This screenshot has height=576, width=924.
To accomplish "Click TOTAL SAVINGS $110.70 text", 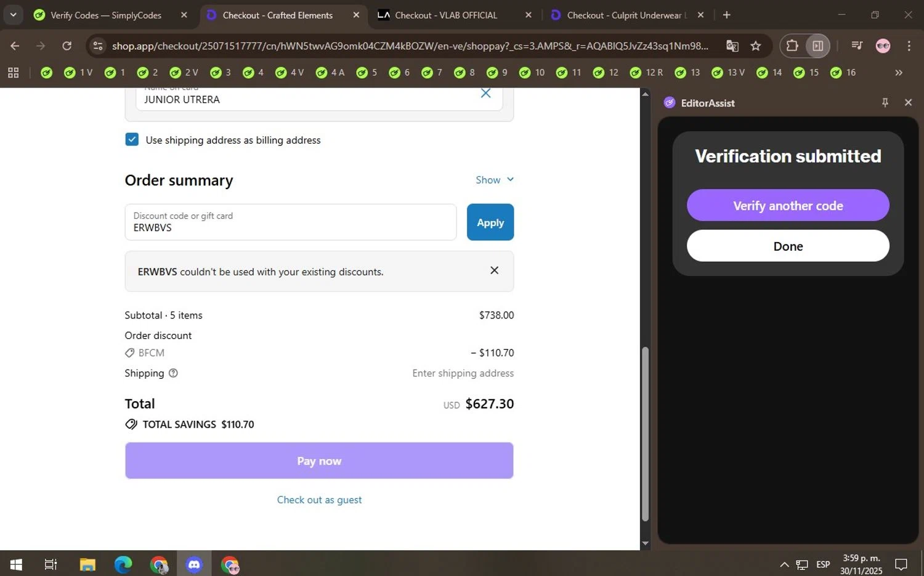I will 198,424.
